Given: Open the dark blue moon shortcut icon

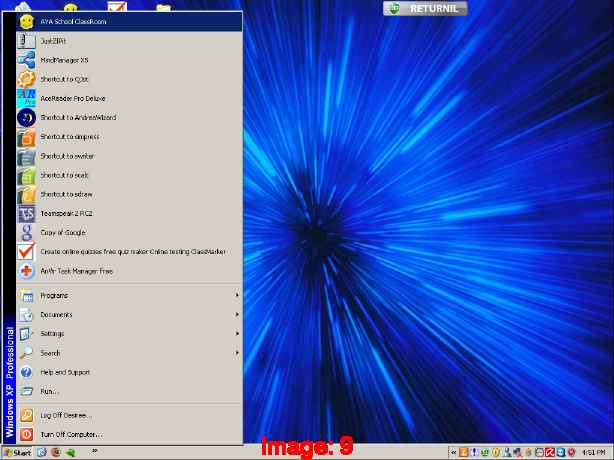Looking at the screenshot, I should pos(26,117).
